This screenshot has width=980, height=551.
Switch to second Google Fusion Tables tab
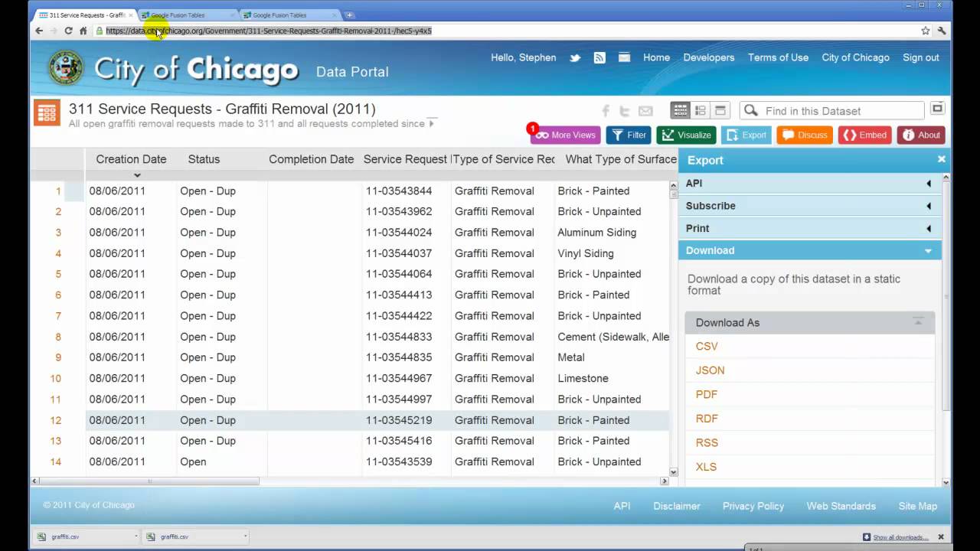[289, 15]
